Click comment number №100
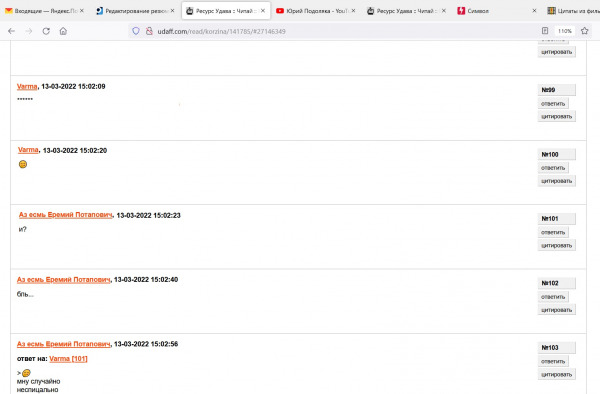 [x=556, y=154]
